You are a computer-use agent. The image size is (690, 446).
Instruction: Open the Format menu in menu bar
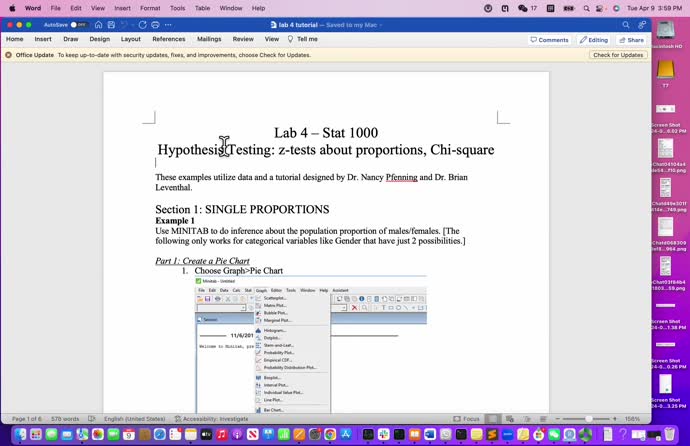[150, 8]
